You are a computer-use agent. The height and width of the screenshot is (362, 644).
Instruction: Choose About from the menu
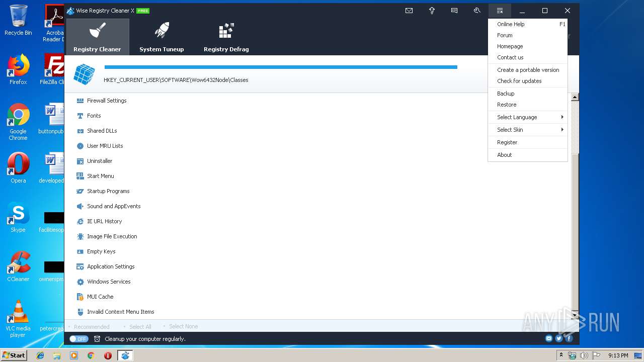click(x=528, y=155)
